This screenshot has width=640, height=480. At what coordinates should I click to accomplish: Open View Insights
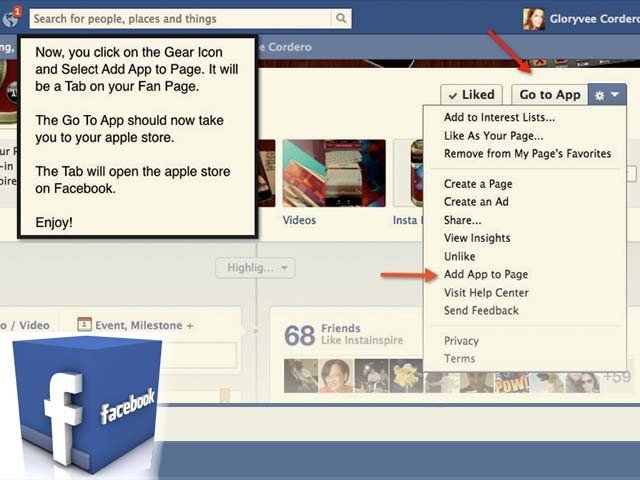coord(477,238)
